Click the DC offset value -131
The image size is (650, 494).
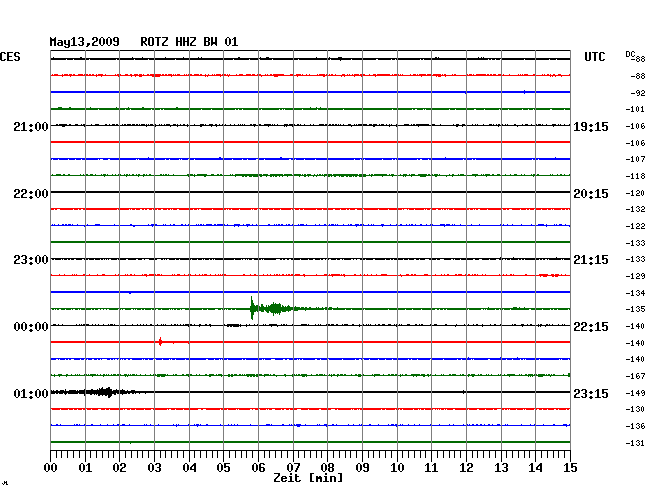[635, 443]
